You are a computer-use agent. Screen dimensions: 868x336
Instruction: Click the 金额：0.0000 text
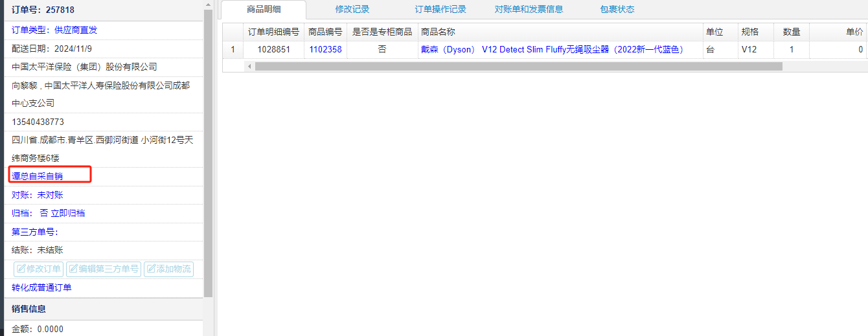click(38, 329)
